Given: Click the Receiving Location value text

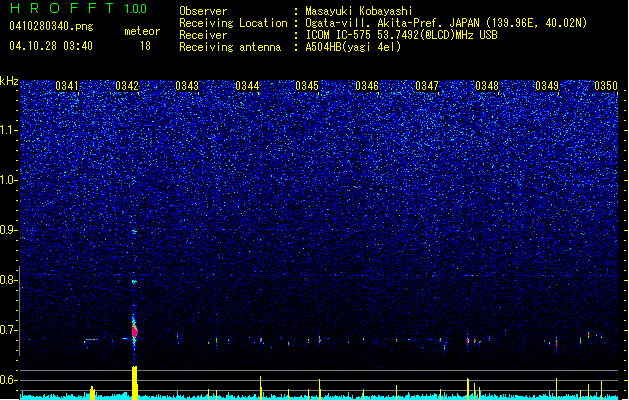Looking at the screenshot, I should (446, 23).
